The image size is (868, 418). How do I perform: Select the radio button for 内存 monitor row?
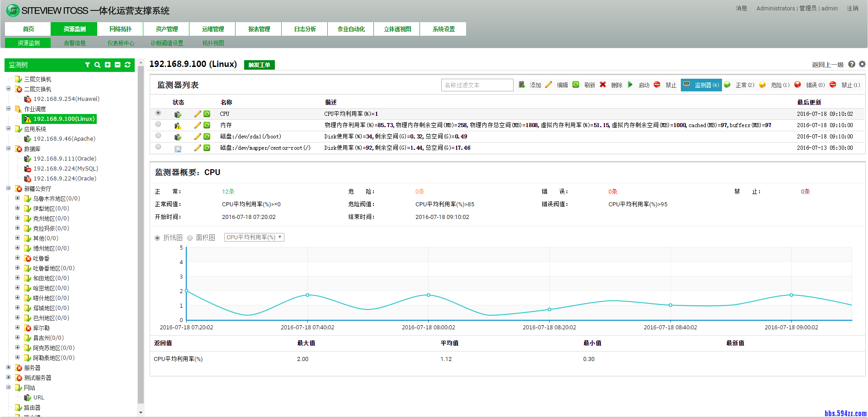click(158, 124)
